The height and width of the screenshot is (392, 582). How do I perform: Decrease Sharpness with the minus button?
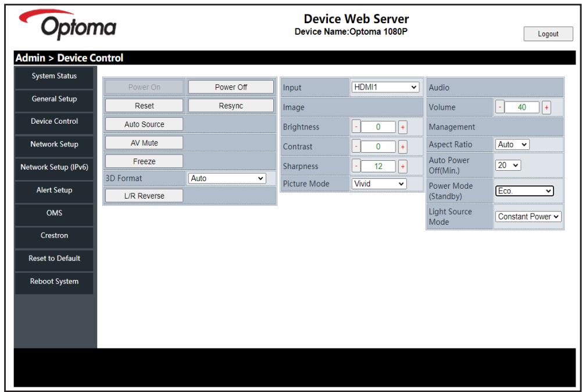[356, 166]
